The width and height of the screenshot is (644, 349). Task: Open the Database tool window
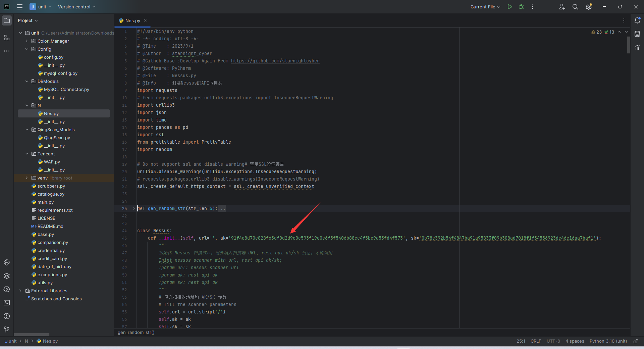(x=637, y=34)
